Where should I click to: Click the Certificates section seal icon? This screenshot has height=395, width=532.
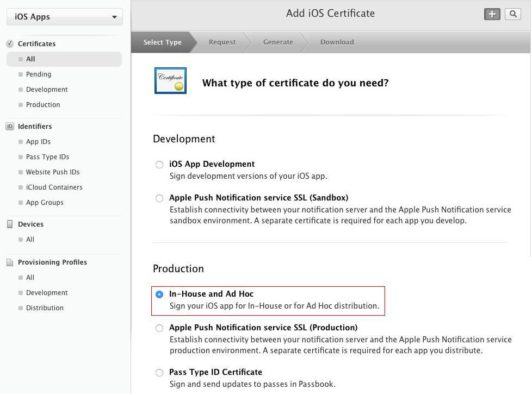[x=10, y=43]
